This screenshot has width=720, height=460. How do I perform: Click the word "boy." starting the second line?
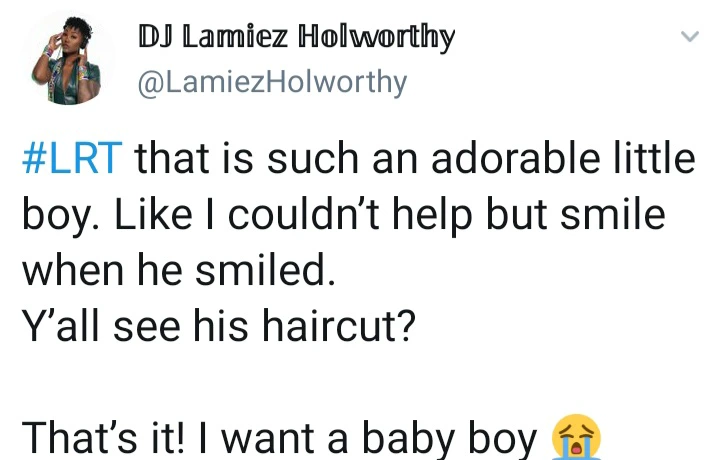pyautogui.click(x=60, y=216)
